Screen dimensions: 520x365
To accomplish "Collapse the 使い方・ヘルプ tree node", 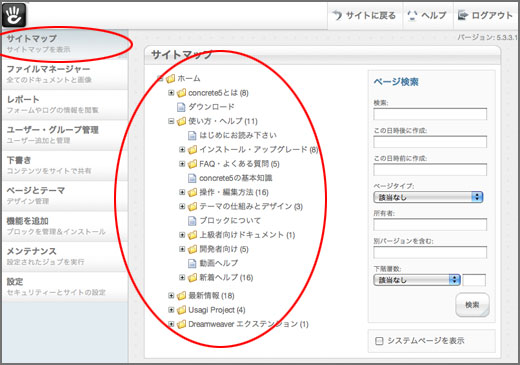I will tap(171, 121).
